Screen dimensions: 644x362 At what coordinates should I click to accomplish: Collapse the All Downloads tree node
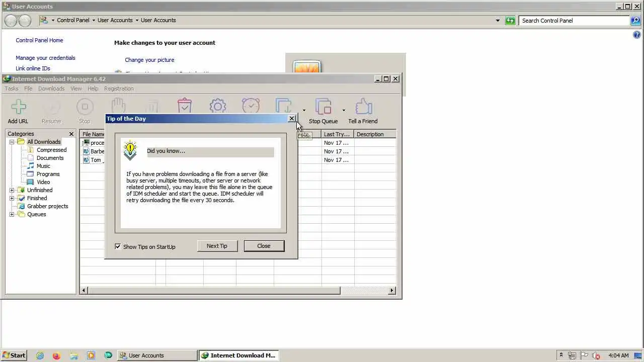pos(12,142)
